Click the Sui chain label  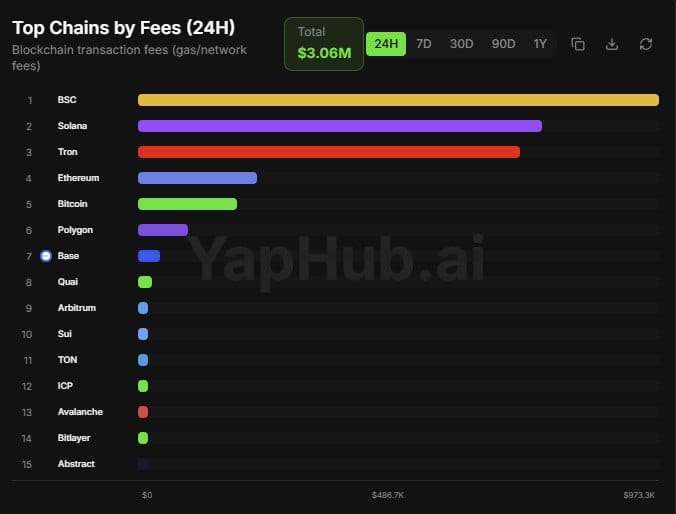(x=65, y=334)
